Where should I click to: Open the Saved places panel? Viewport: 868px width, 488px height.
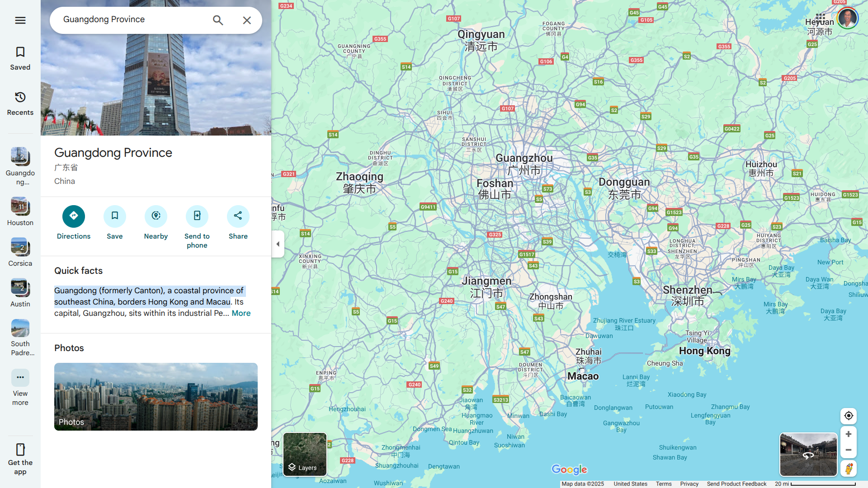(x=20, y=58)
